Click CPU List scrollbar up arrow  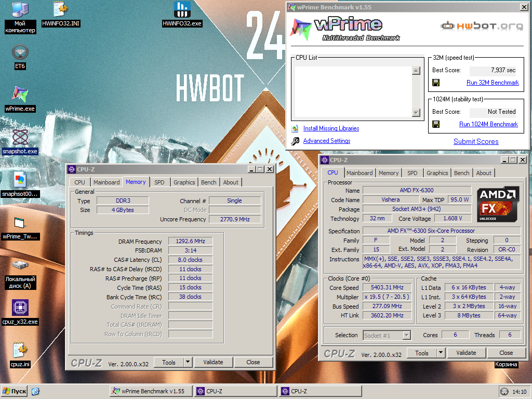(x=416, y=71)
